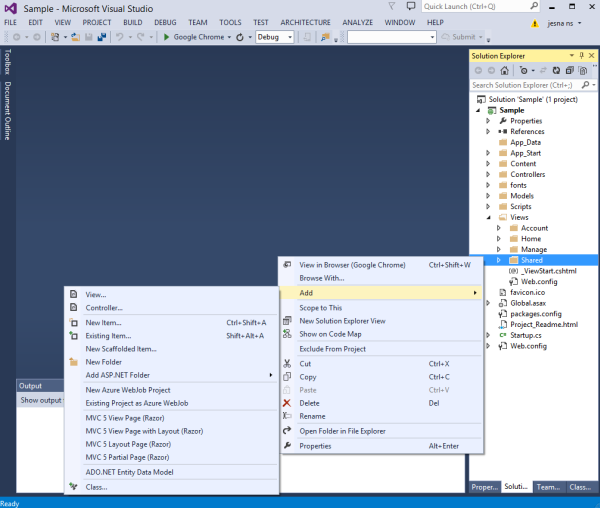
Task: Click the Home icon in Solution Explorer
Action: coord(505,70)
